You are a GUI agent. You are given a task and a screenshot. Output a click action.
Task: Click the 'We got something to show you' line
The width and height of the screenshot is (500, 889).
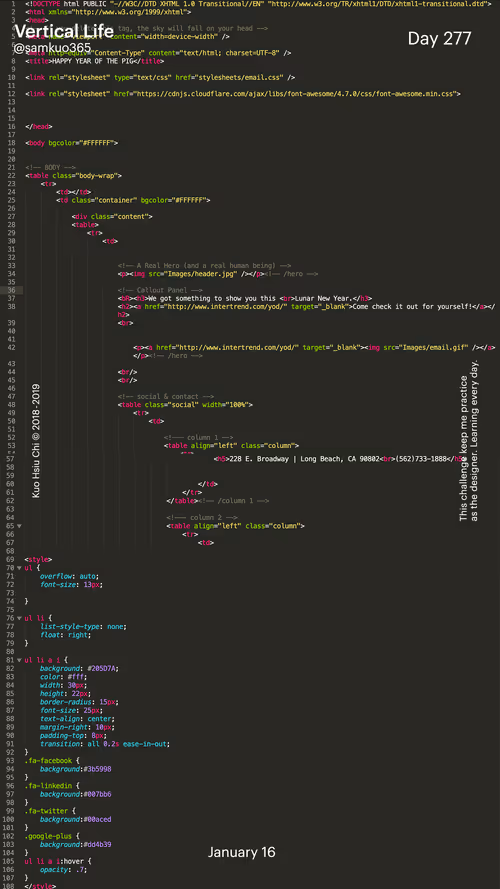coord(245,298)
